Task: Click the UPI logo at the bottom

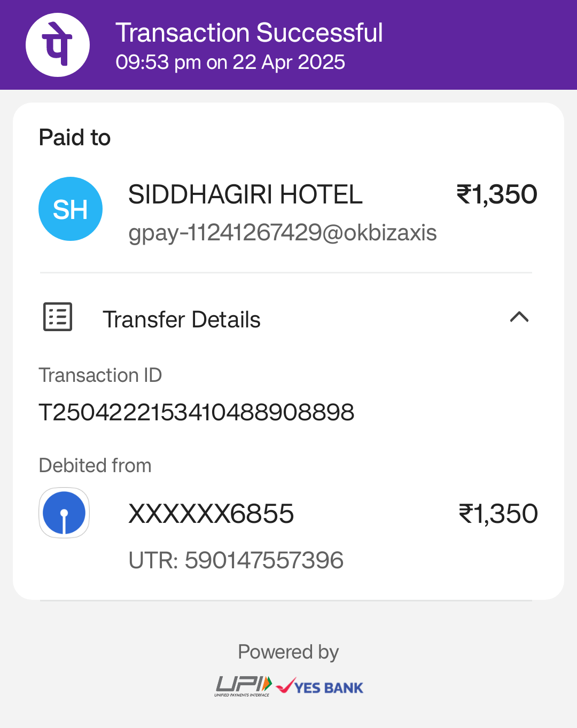Action: (x=244, y=686)
